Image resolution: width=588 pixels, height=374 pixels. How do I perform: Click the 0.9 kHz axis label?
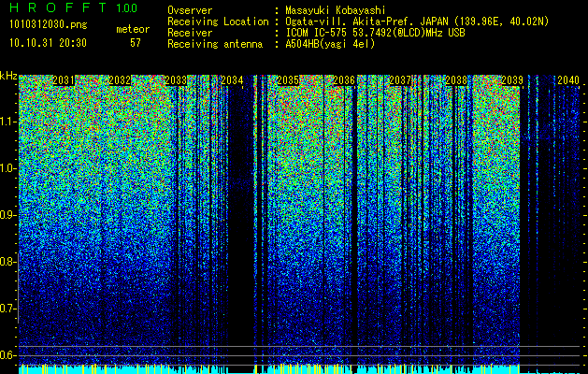(7, 215)
